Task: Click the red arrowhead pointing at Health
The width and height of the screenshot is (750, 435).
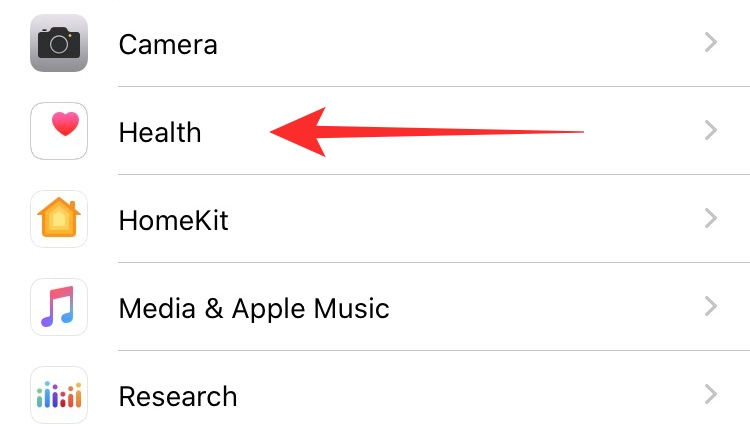Action: click(x=302, y=132)
